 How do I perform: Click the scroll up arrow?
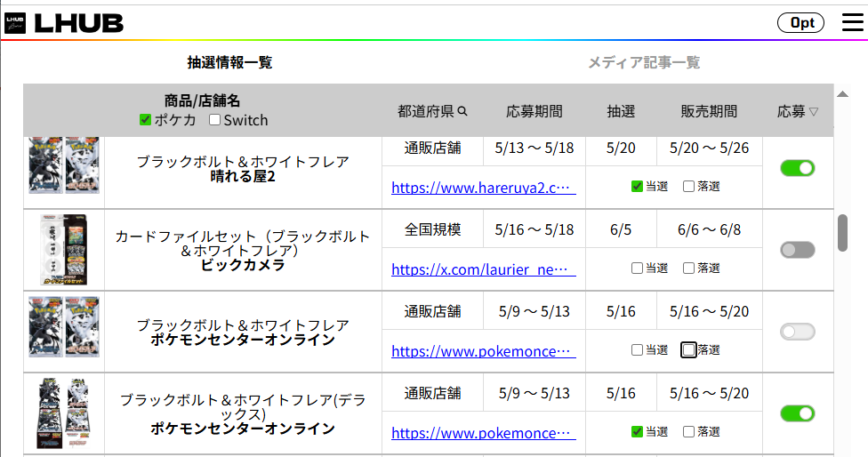point(843,93)
